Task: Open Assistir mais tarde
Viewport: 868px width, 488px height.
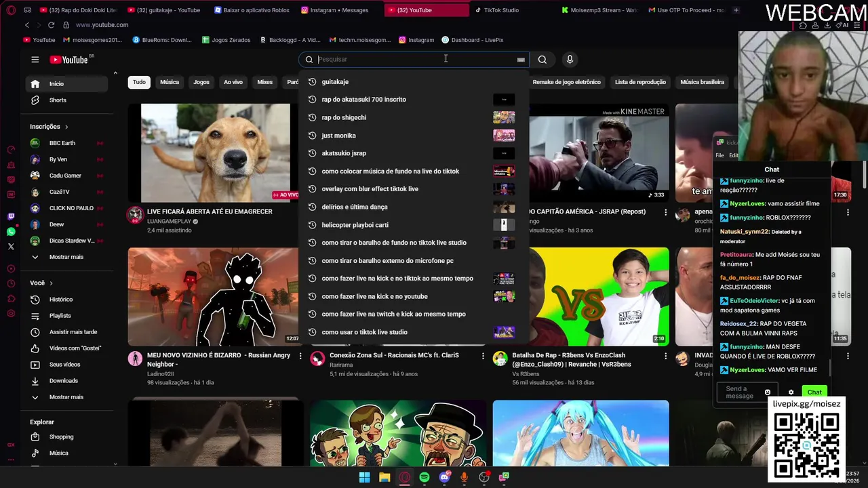Action: tap(66, 332)
